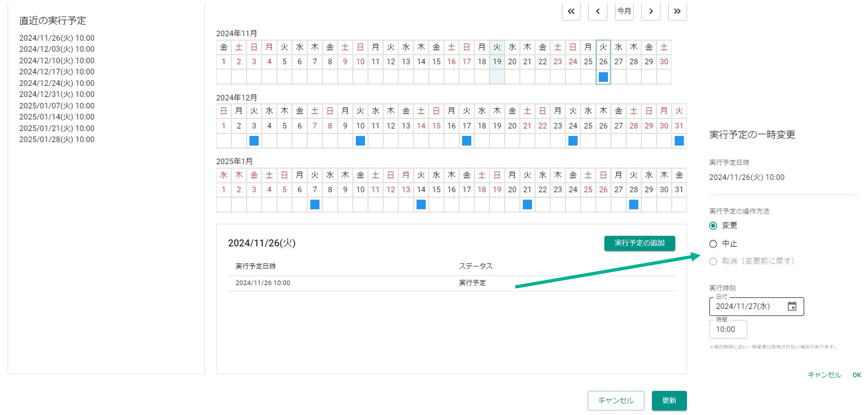
Task: Open the calendar picker icon in 日付 field
Action: point(792,306)
